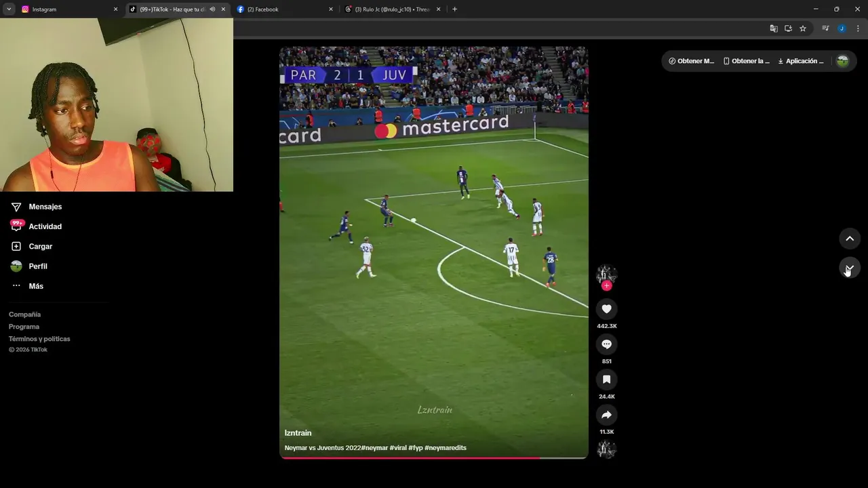Expand the Programa footer section
Image resolution: width=868 pixels, height=488 pixels.
[24, 327]
